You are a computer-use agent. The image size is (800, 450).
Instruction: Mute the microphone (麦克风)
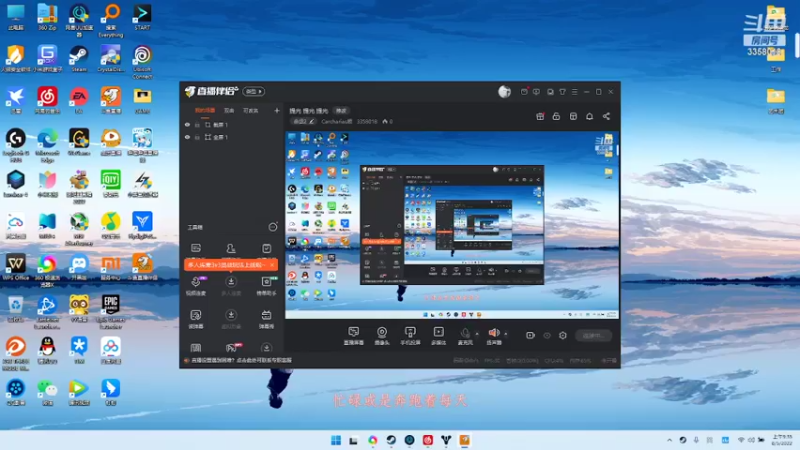pos(465,336)
